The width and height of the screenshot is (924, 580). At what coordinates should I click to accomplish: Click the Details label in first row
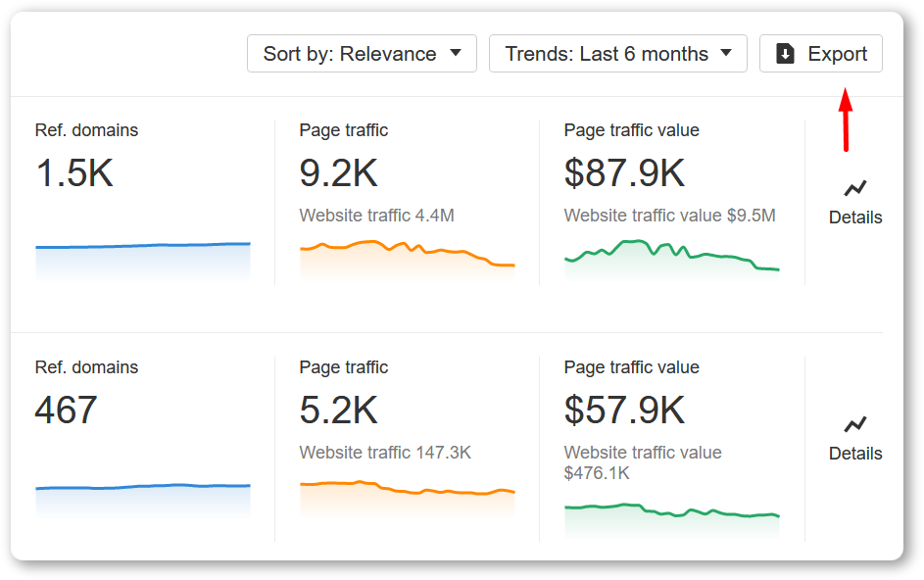click(855, 217)
